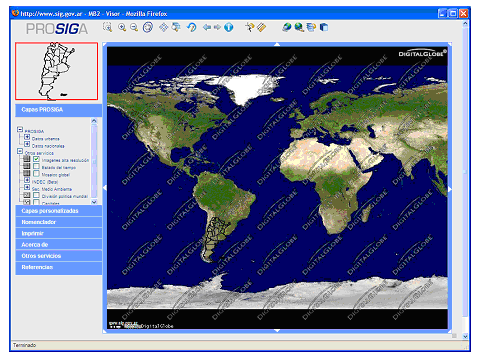Click the Argentina overview map thumbnail
Viewport: 480px width, 360px height.
[56, 71]
